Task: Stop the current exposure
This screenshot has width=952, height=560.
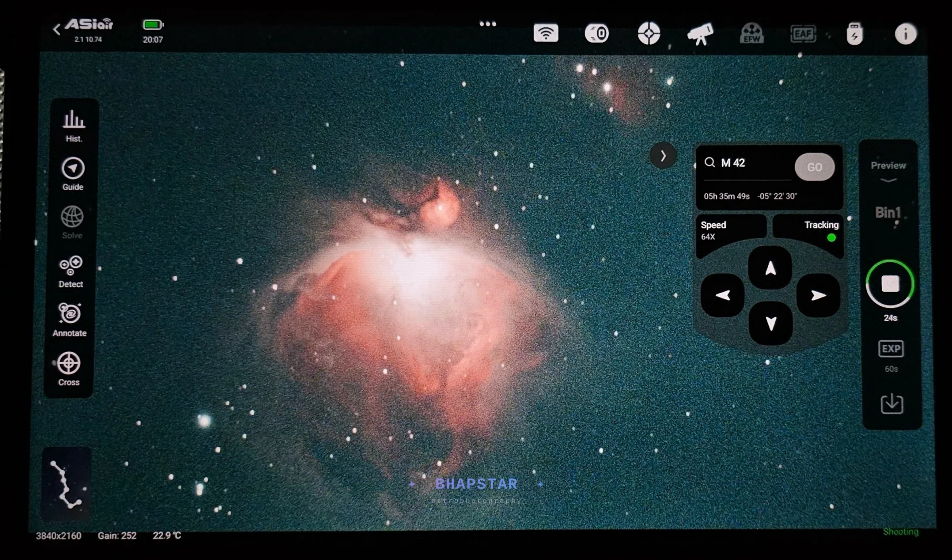Action: [890, 284]
